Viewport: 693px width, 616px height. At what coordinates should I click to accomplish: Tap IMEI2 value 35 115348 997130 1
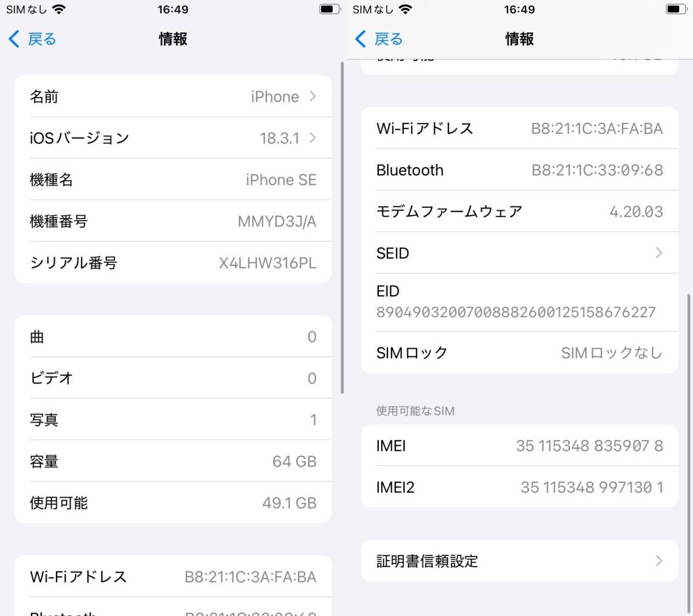(592, 487)
